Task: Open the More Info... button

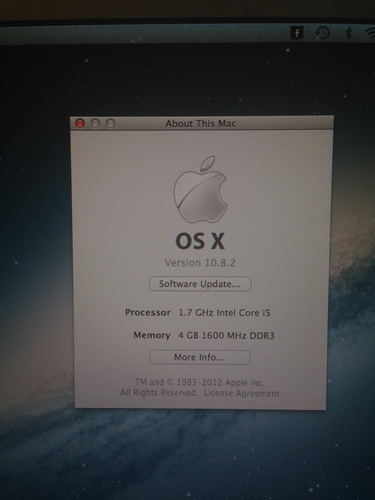Action: click(x=200, y=357)
